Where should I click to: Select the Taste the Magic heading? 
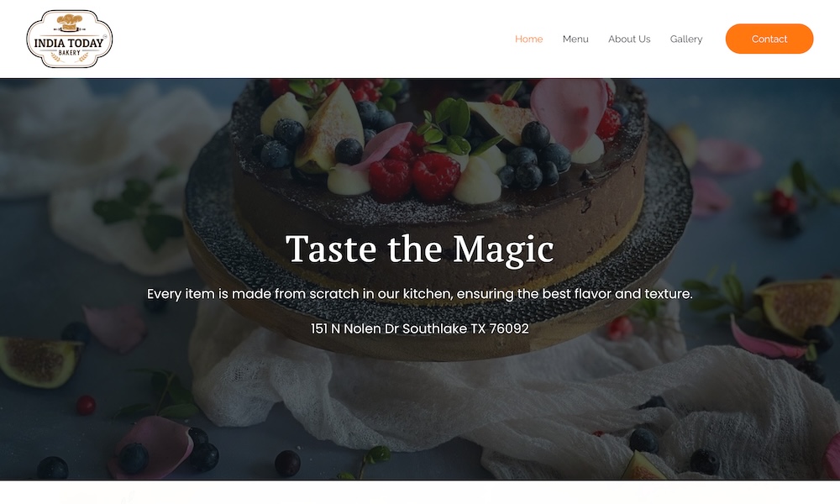[x=420, y=249]
